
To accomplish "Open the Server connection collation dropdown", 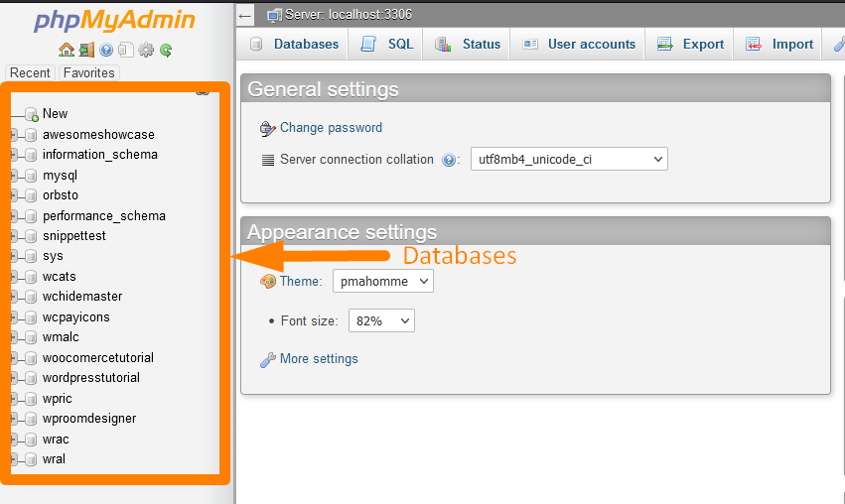I will click(x=569, y=160).
